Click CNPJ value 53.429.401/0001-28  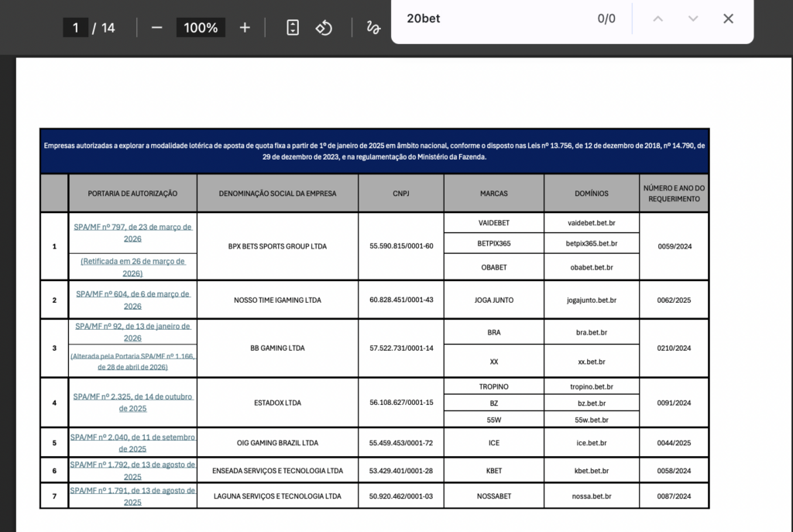tap(401, 471)
